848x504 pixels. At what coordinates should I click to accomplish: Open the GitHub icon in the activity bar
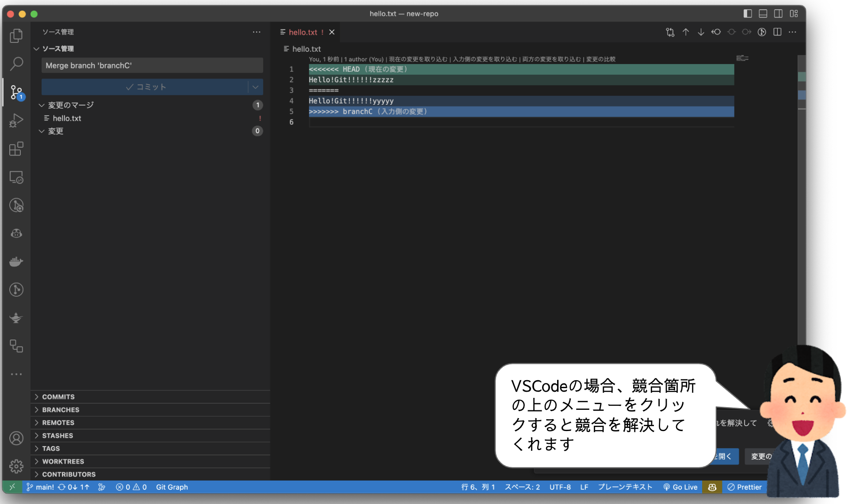pyautogui.click(x=16, y=233)
